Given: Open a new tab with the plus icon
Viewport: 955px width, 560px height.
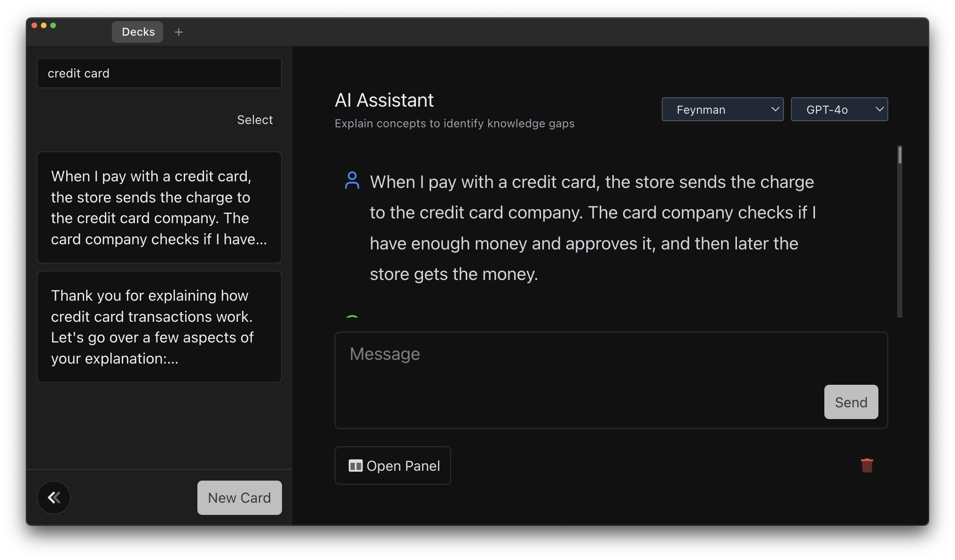Looking at the screenshot, I should pos(178,32).
